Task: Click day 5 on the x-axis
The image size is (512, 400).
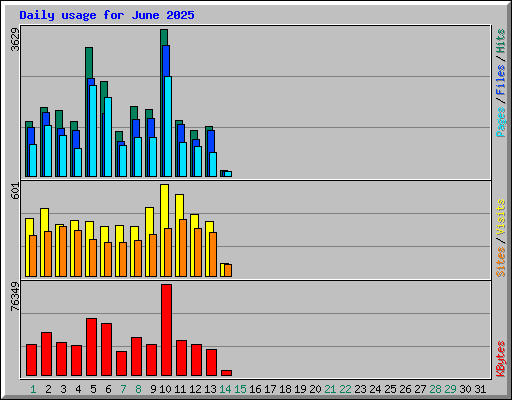Action: tap(93, 389)
